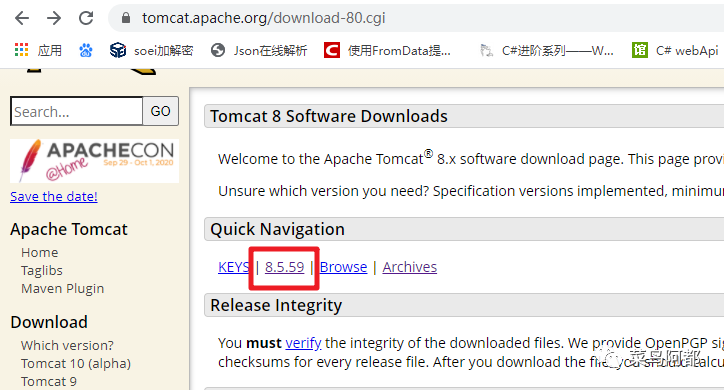Go forward to the next page

[54, 18]
